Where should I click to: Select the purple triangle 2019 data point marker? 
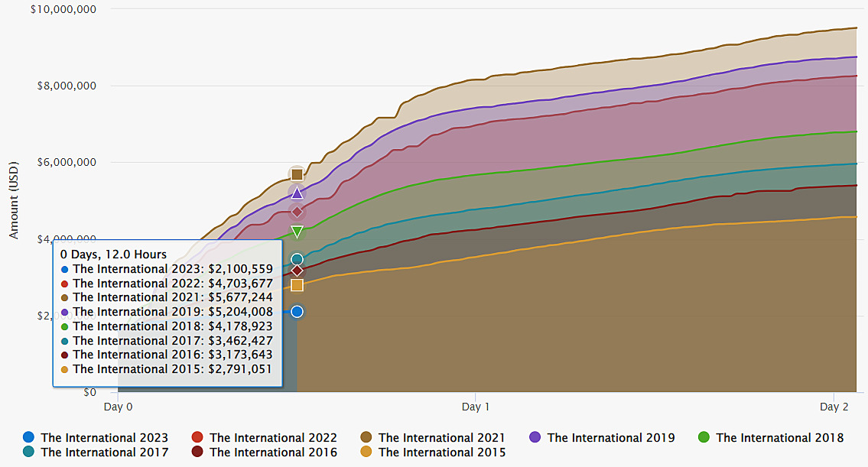click(297, 193)
